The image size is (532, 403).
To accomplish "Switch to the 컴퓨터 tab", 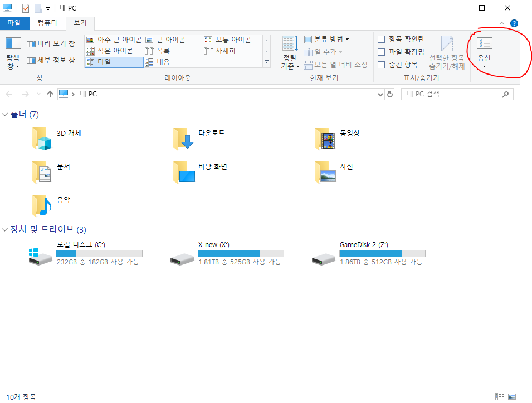I will 47,23.
